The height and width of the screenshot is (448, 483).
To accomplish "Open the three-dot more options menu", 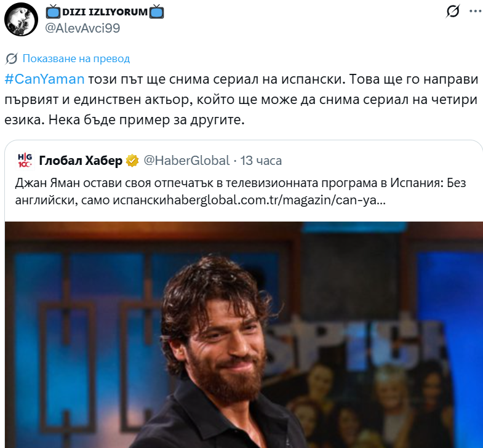I will click(x=475, y=12).
